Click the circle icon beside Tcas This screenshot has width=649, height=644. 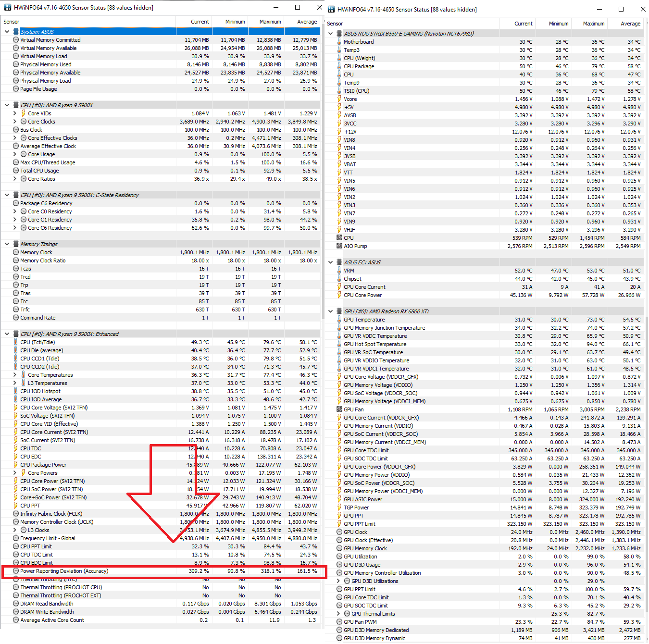[x=16, y=269]
